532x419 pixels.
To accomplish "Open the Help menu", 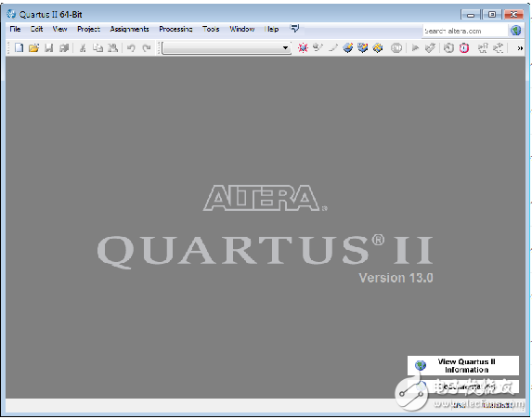I will 271,29.
